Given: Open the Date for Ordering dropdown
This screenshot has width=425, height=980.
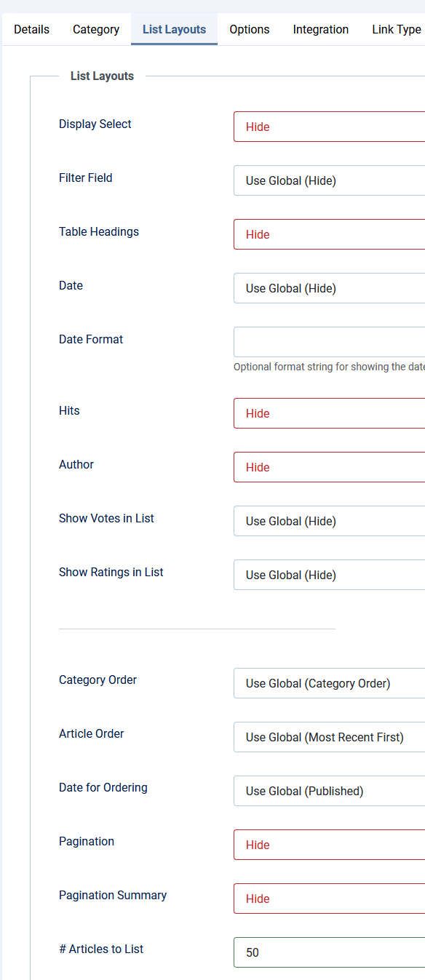Looking at the screenshot, I should click(x=327, y=791).
